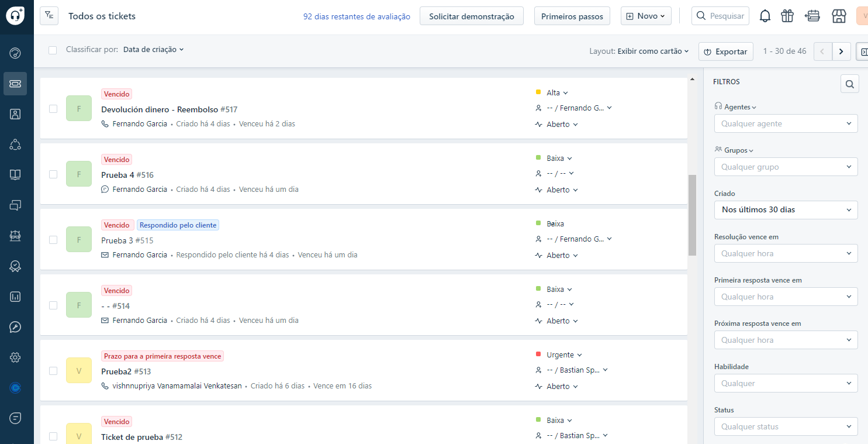Check the select-all tickets checkbox
The width and height of the screenshot is (868, 444).
tap(53, 50)
